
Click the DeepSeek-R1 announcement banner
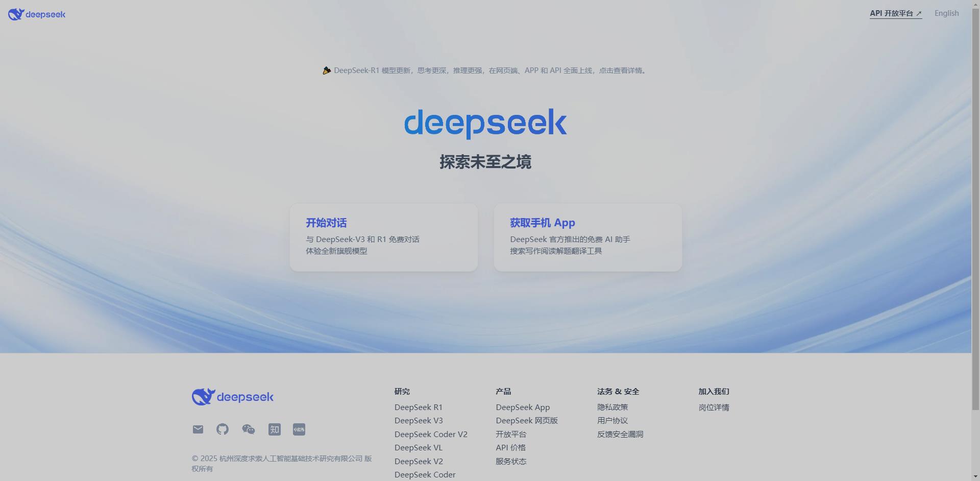click(485, 70)
